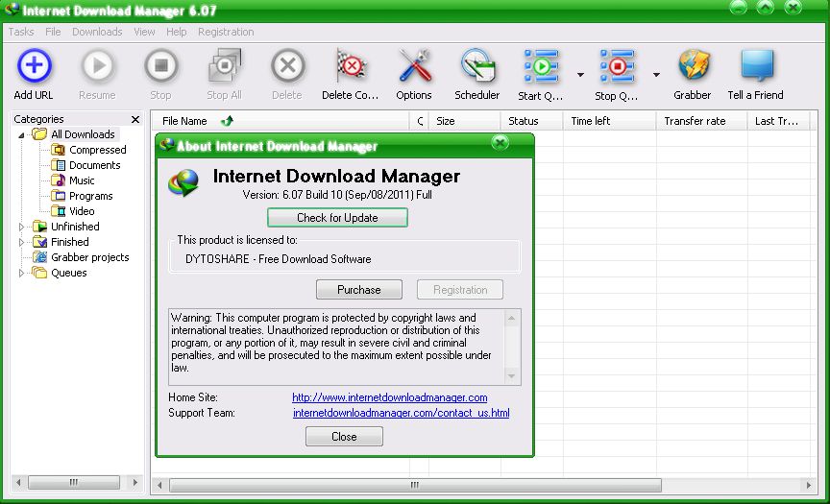This screenshot has height=504, width=830.
Task: Click the Categories panel scroll-left arrow
Action: [18, 482]
